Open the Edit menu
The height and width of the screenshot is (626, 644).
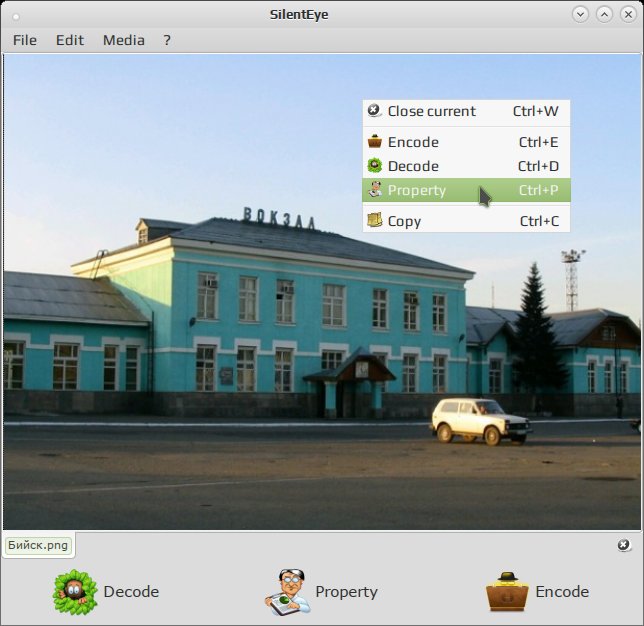70,40
